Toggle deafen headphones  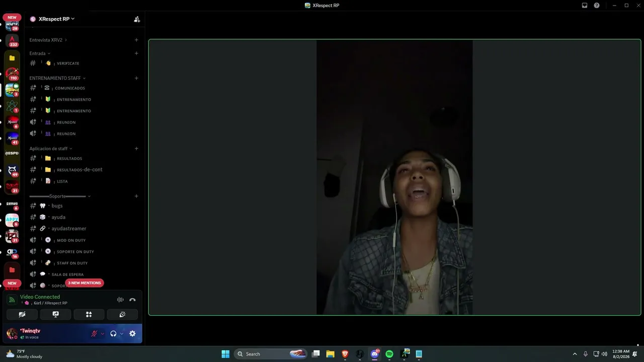[x=113, y=333]
